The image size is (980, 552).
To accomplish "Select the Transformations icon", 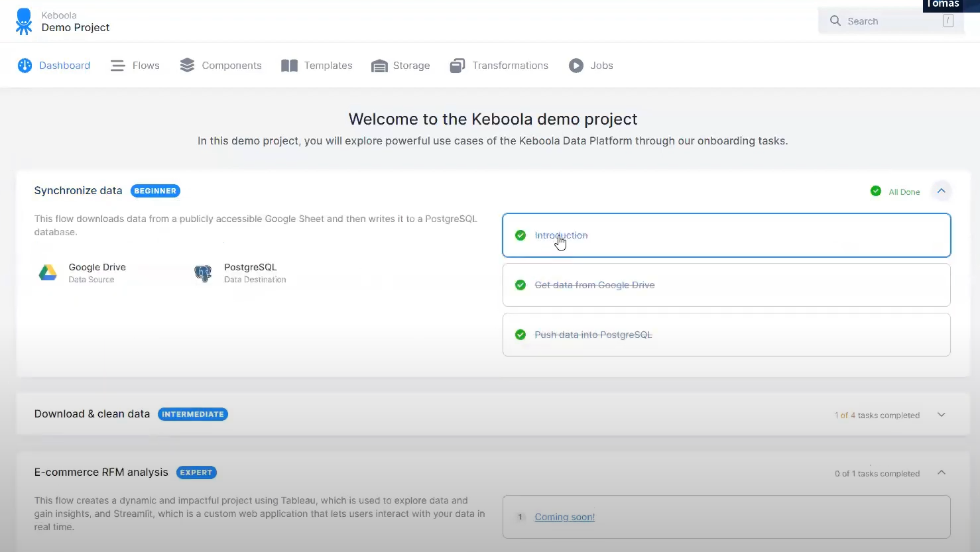I will coord(457,66).
